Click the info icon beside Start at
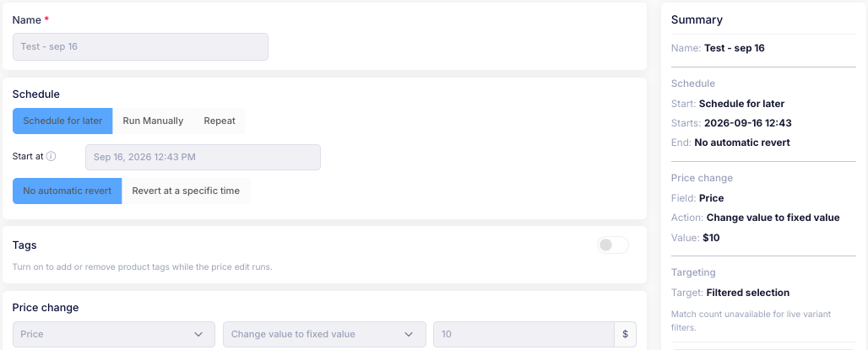The width and height of the screenshot is (868, 350). tap(51, 157)
